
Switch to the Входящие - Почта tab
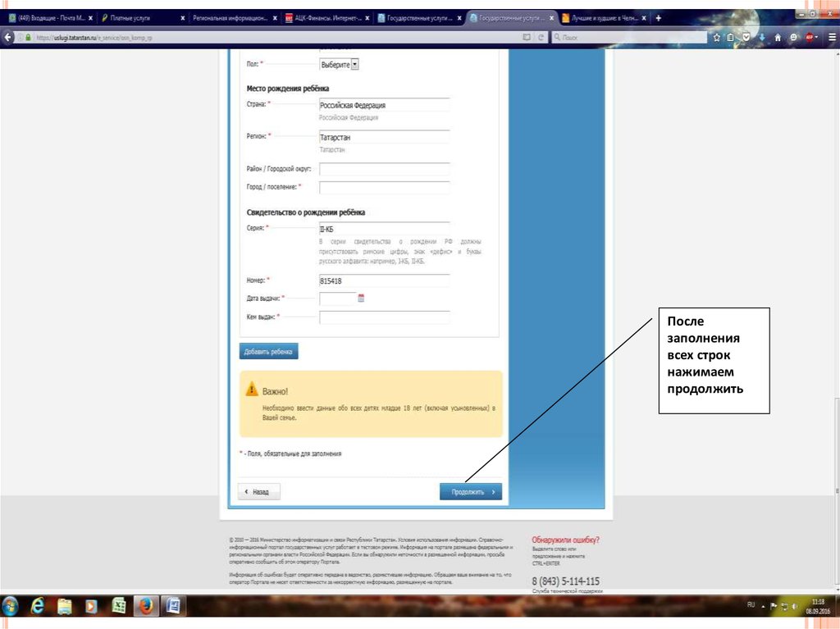coord(49,18)
